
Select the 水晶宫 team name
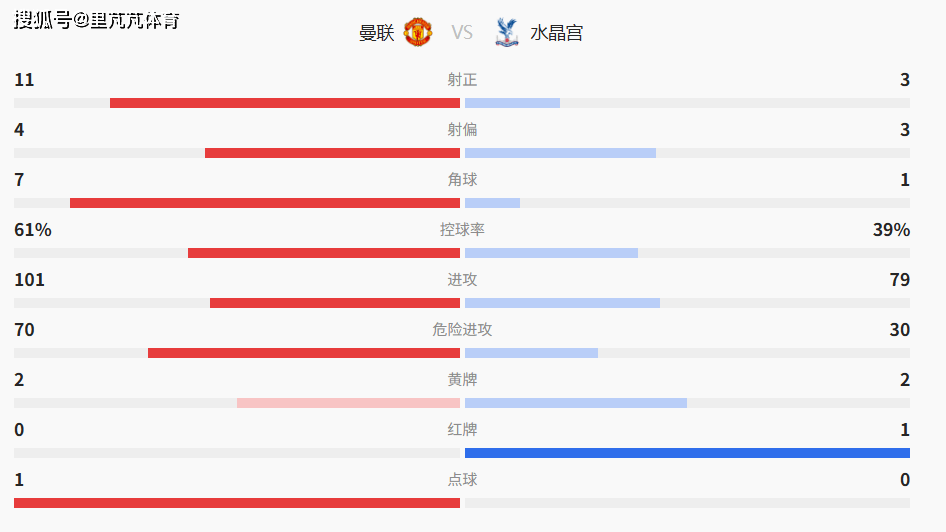(x=556, y=33)
